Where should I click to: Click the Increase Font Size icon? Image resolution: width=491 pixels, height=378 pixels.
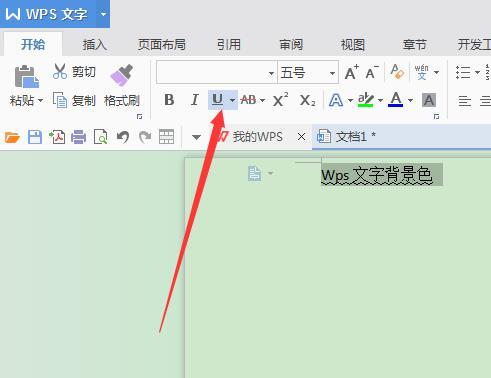coord(352,72)
